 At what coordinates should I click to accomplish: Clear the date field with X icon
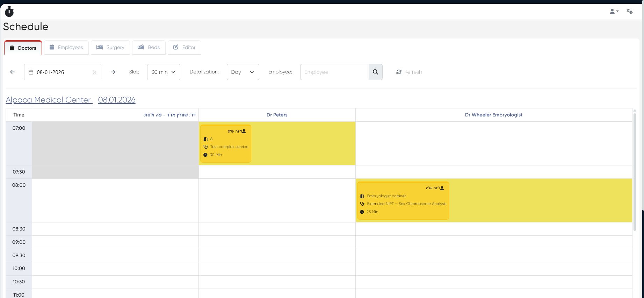[x=94, y=72]
